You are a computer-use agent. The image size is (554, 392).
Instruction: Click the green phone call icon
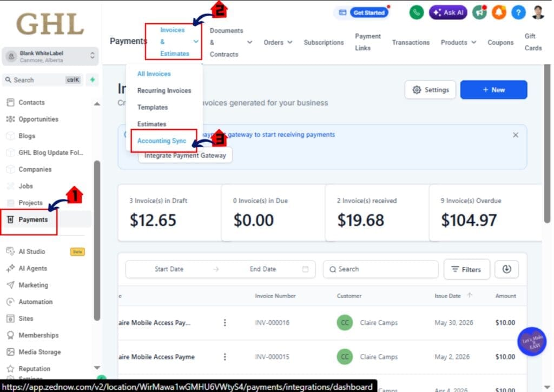[416, 13]
